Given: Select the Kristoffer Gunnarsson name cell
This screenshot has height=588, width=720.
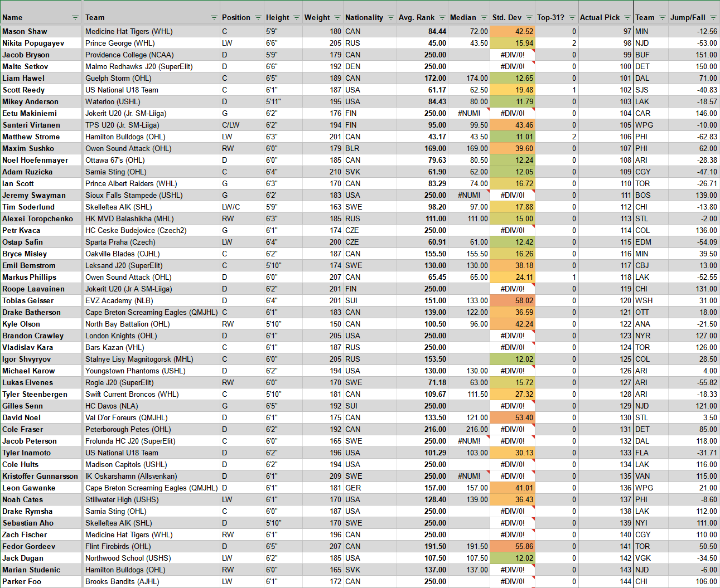Looking at the screenshot, I should coord(41,476).
